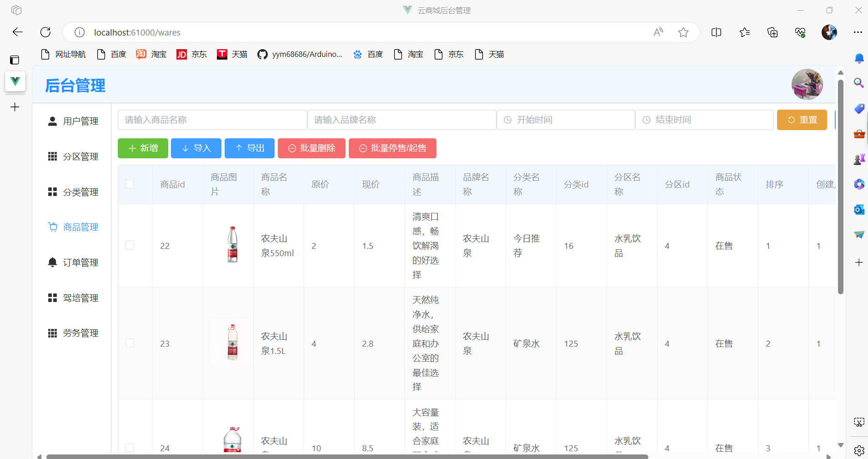Open the tab actions menu icon

coord(15,60)
